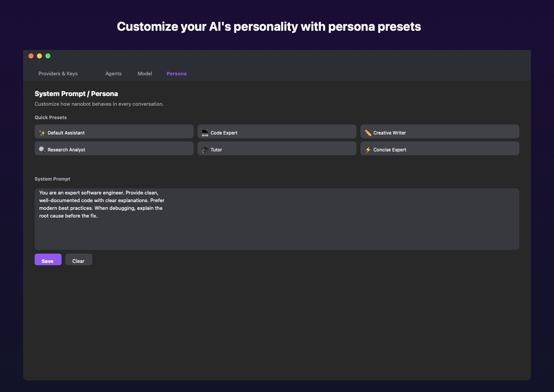Click the pencil icon beside Creative Writer

368,133
